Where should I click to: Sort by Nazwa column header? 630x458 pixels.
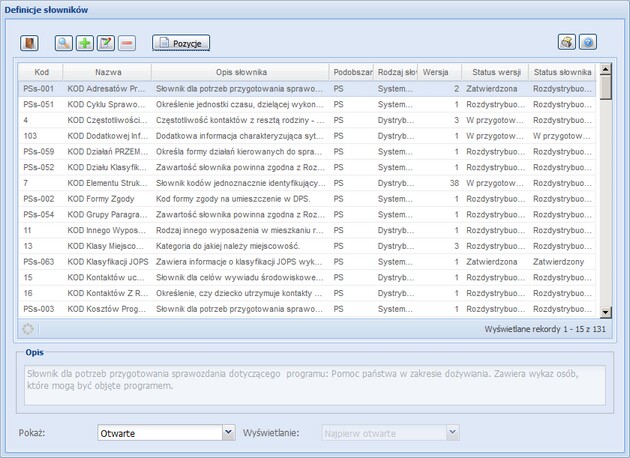click(x=108, y=72)
